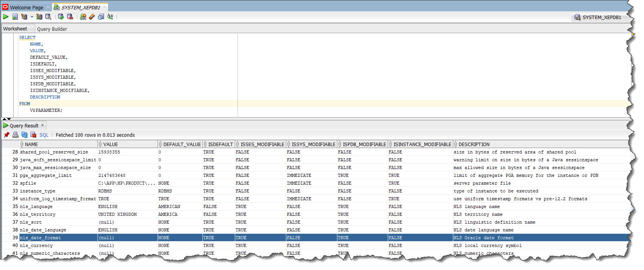
Task: Click the Autotrace icon
Action: point(39,17)
